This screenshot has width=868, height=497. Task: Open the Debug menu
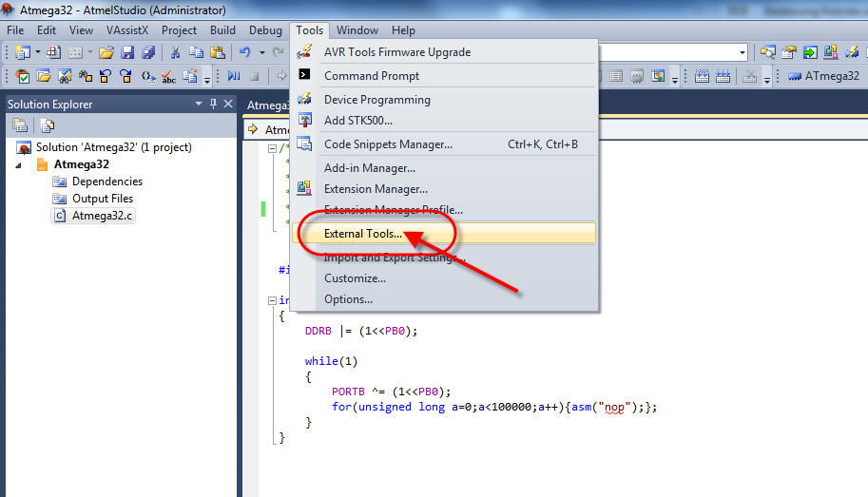click(x=265, y=30)
